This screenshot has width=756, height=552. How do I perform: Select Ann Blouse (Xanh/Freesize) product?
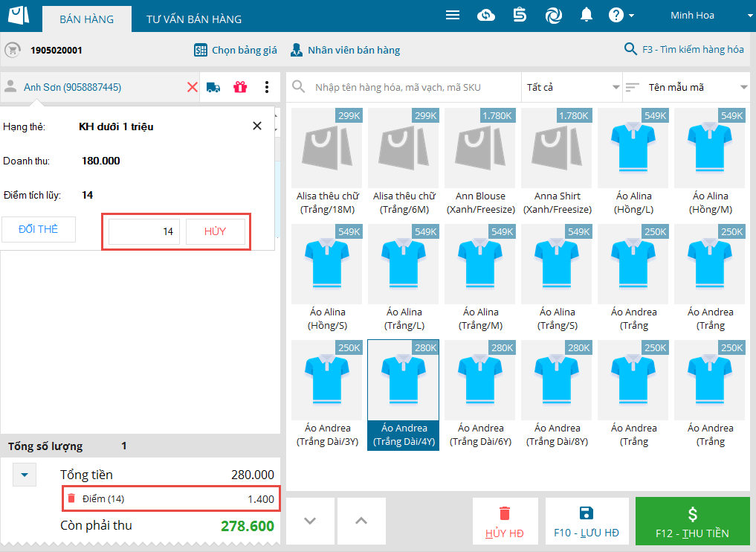[x=481, y=163]
